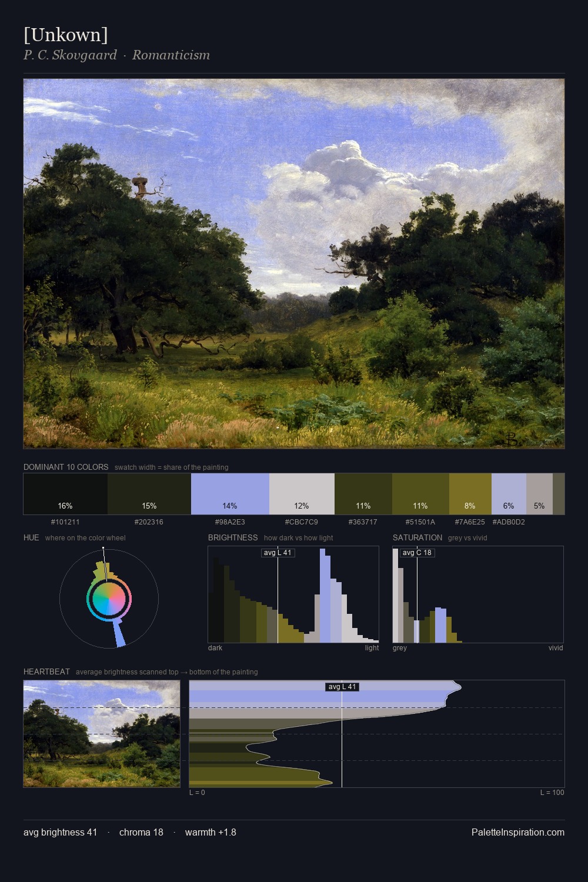Select the #202316 swatch showing 15%

[x=149, y=494]
